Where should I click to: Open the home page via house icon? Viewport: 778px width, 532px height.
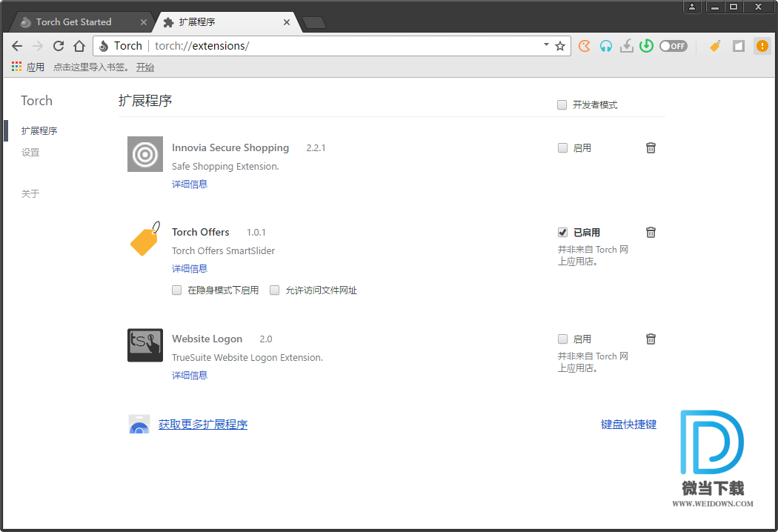[79, 46]
